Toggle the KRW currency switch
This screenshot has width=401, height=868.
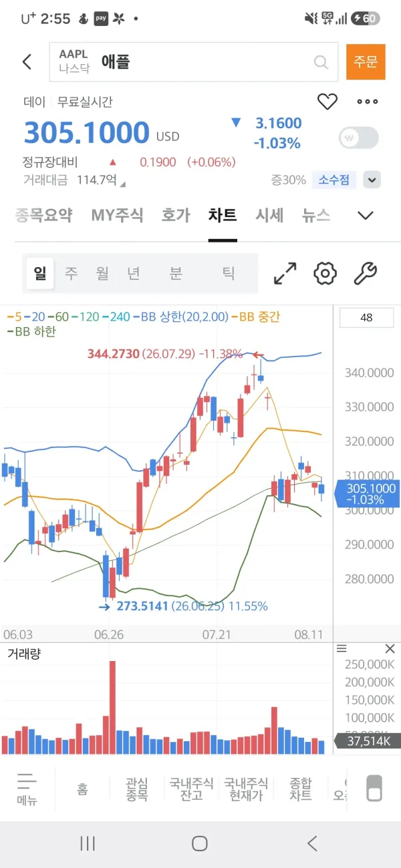click(x=359, y=138)
